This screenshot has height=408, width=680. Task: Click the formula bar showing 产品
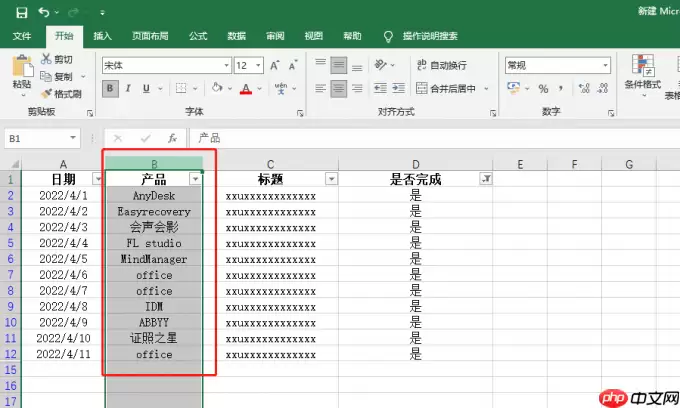[x=434, y=138]
